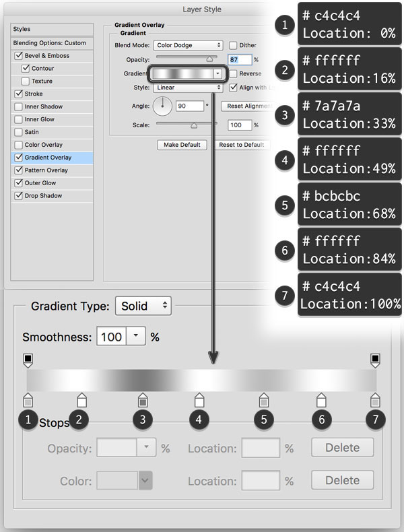Enable the Reverse gradient checkbox
This screenshot has width=404, height=532.
[x=233, y=73]
